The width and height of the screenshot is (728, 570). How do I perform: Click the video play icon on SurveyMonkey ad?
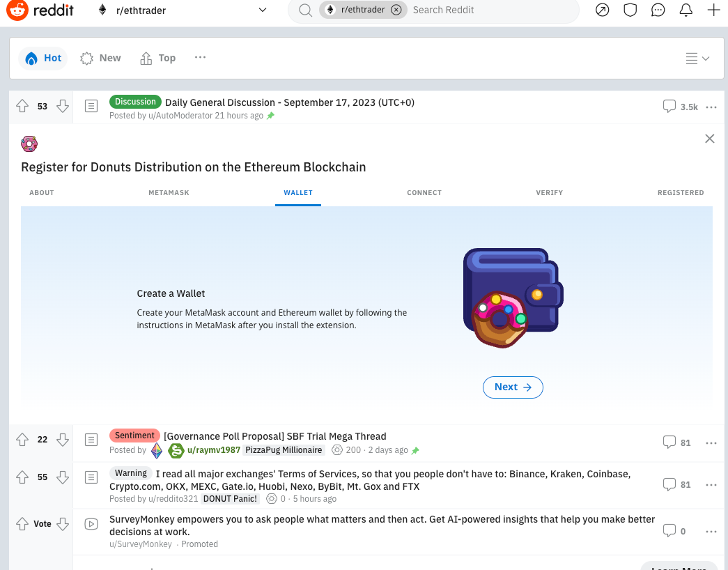[91, 524]
